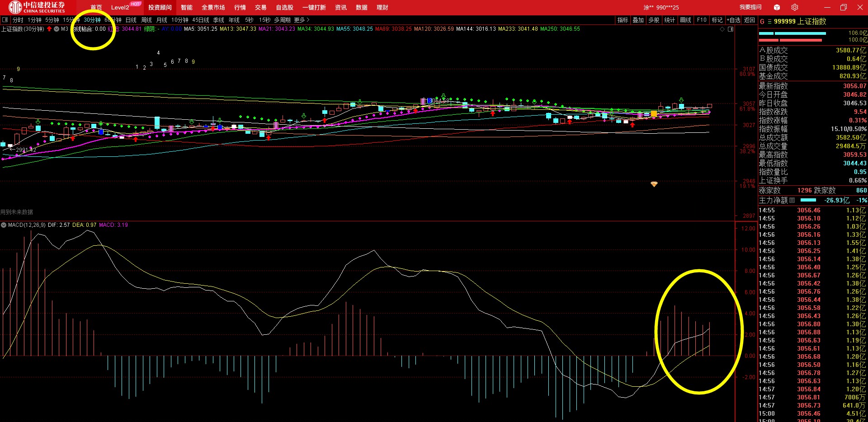Viewport: 868px width, 422px height.
Task: Click the sidebar panel icon left of 分时
Action: click(5, 20)
